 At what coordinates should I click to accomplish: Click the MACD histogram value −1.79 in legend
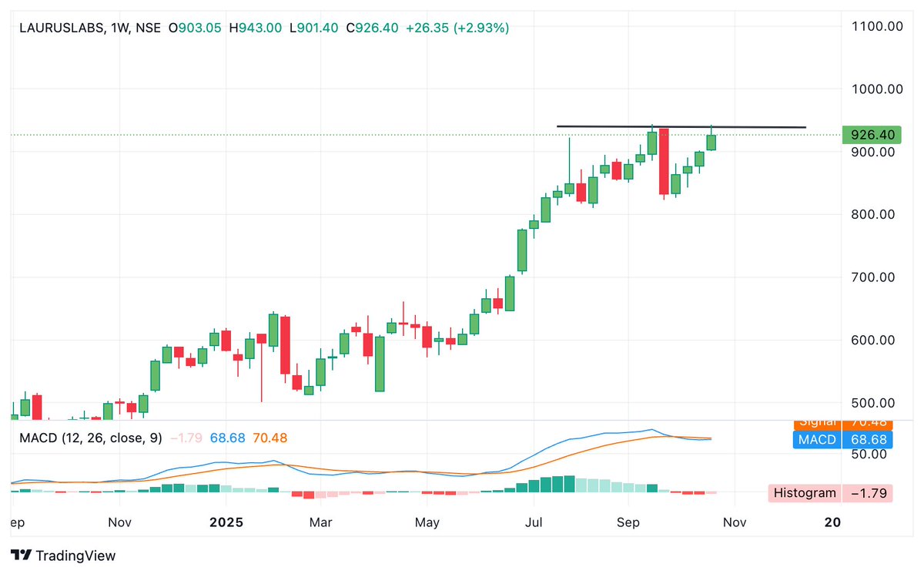pyautogui.click(x=186, y=438)
